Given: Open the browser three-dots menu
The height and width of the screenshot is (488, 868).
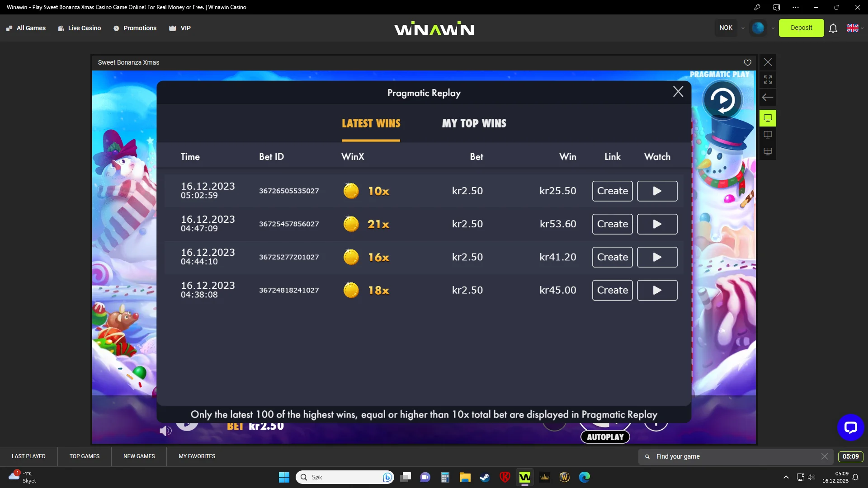Looking at the screenshot, I should [796, 7].
